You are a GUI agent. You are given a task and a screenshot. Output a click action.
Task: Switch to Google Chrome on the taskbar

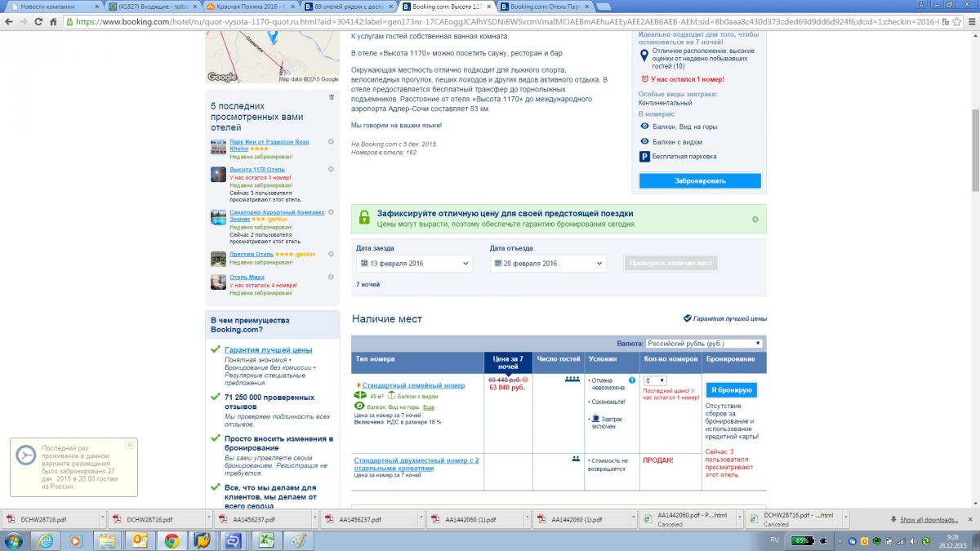coord(171,540)
